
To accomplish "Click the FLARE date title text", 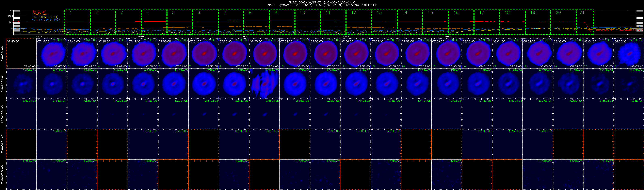I will [322, 2].
